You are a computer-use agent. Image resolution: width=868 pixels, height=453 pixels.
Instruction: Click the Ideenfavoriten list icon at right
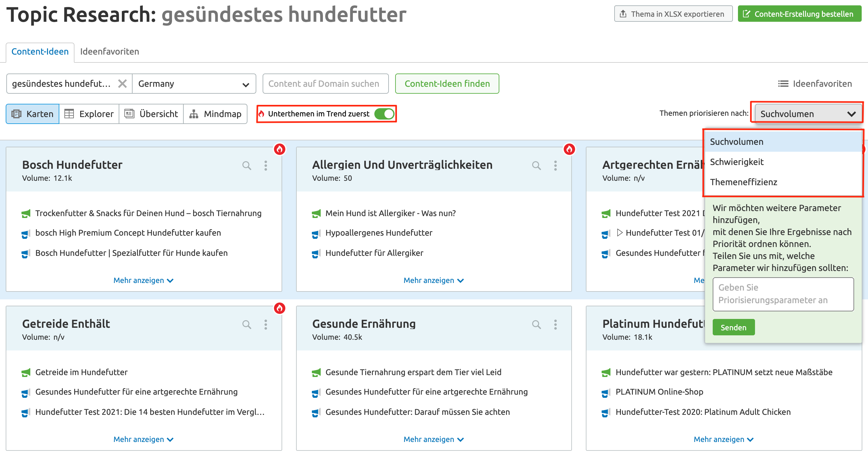783,84
